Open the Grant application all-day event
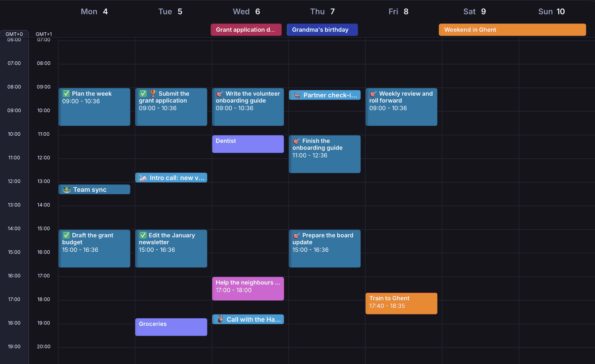The height and width of the screenshot is (364, 595). [x=246, y=30]
